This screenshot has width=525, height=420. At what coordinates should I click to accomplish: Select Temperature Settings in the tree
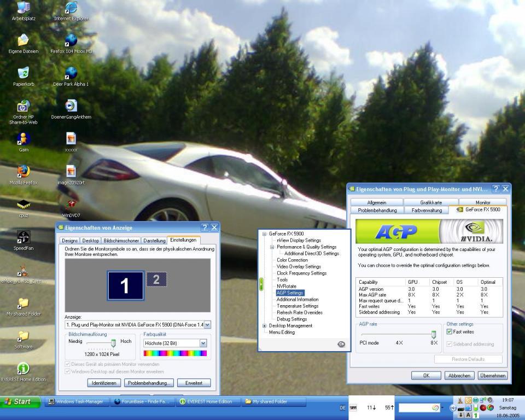pos(297,306)
